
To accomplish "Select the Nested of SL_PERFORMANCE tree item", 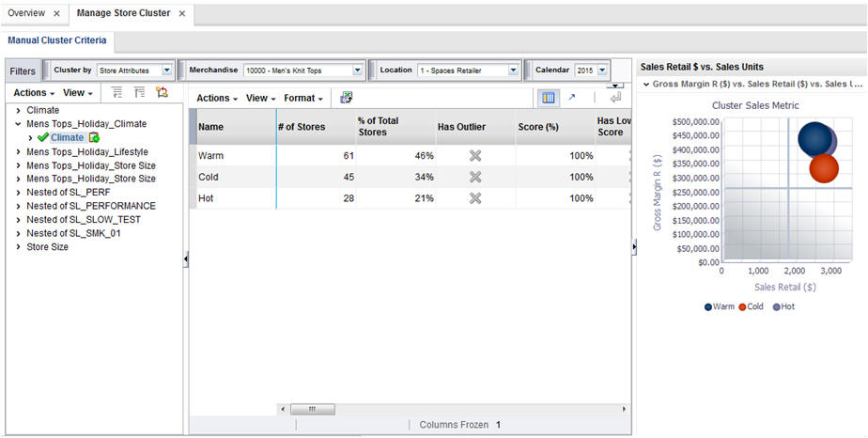I will coord(91,206).
